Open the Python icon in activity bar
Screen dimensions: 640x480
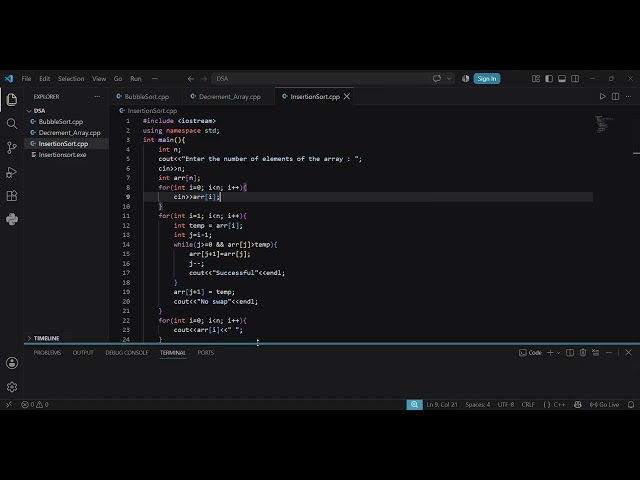(12, 220)
